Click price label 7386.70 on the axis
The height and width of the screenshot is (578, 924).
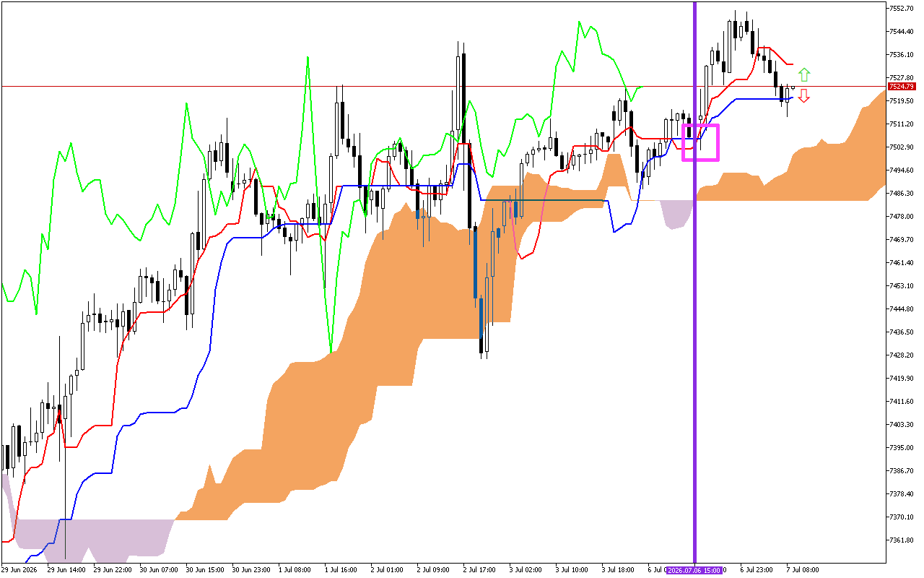click(902, 471)
